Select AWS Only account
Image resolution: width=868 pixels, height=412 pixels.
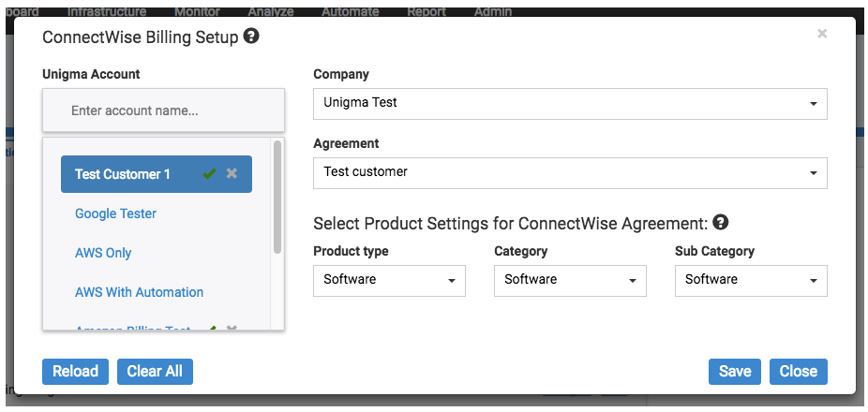pos(103,253)
